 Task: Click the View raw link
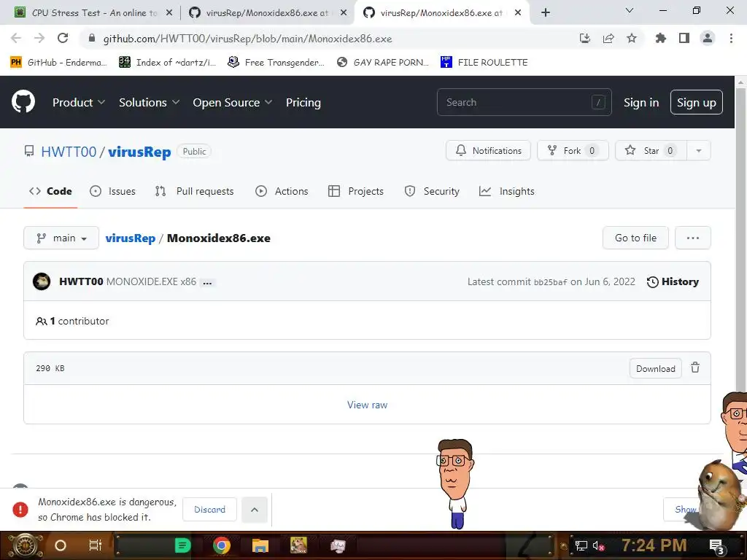coord(368,405)
